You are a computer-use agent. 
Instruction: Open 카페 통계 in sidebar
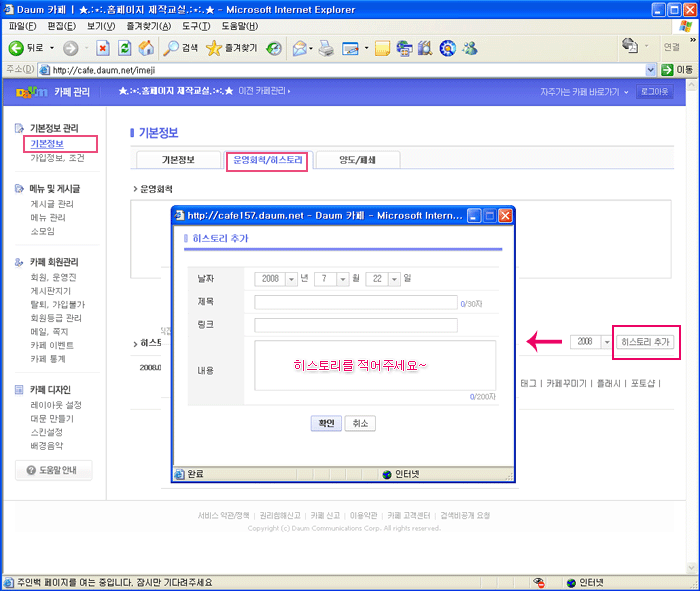point(48,359)
